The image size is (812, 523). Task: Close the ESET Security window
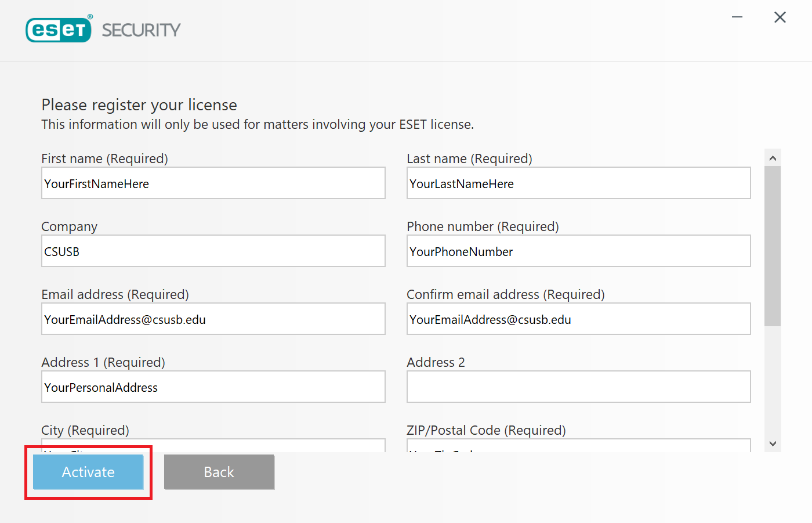[780, 17]
